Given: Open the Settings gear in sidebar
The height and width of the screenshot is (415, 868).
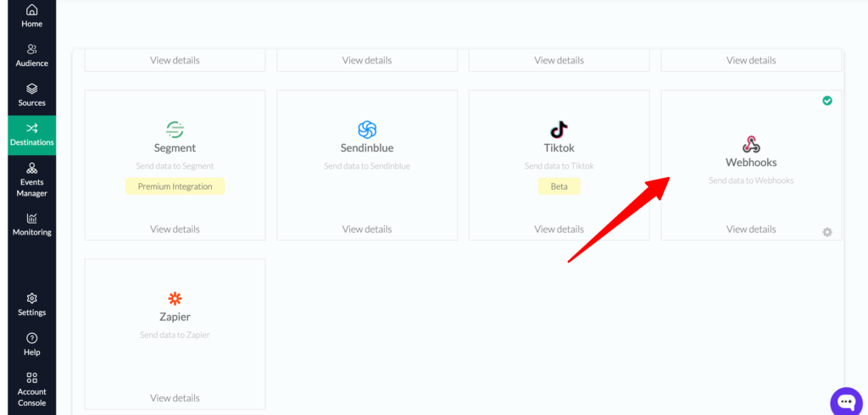Looking at the screenshot, I should (31, 298).
